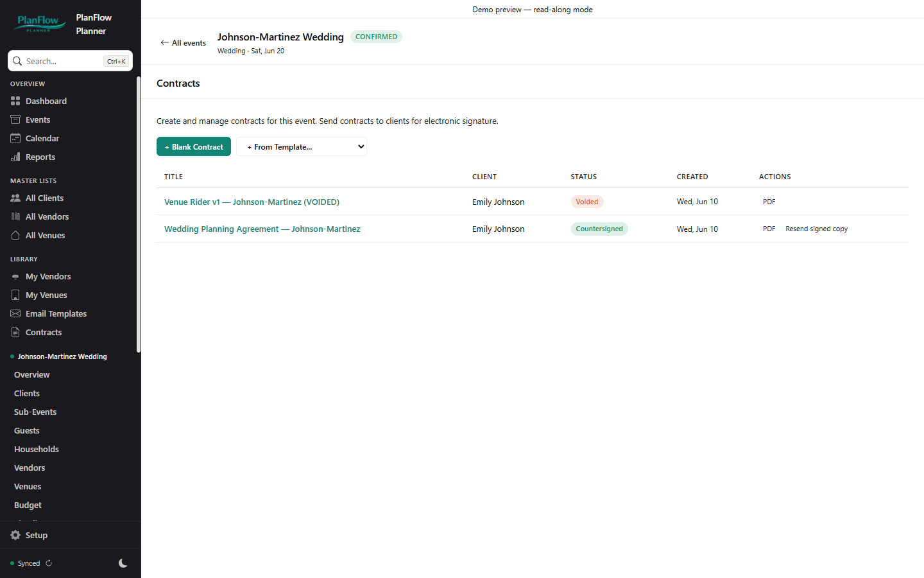The image size is (924, 578).
Task: Open Contracts library in sidebar
Action: (x=44, y=332)
